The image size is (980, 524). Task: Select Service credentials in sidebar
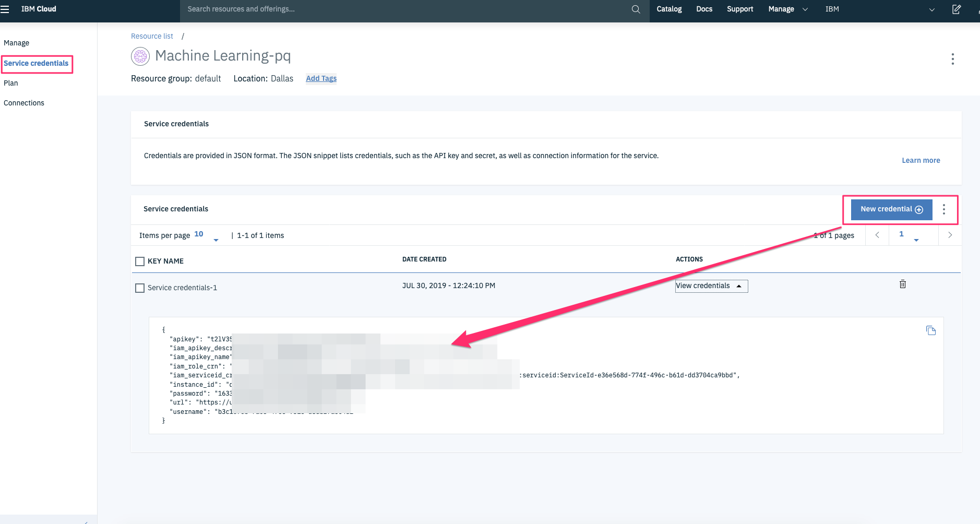[x=36, y=63]
